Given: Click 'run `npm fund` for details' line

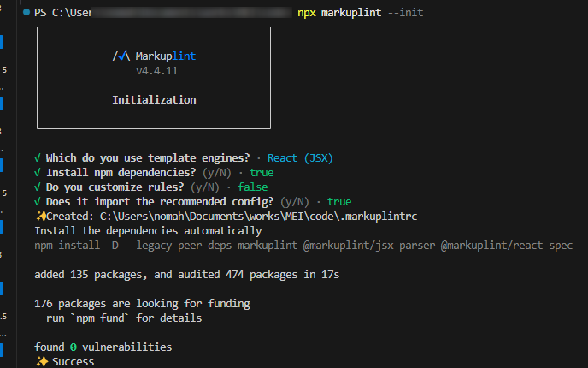Looking at the screenshot, I should coord(124,318).
